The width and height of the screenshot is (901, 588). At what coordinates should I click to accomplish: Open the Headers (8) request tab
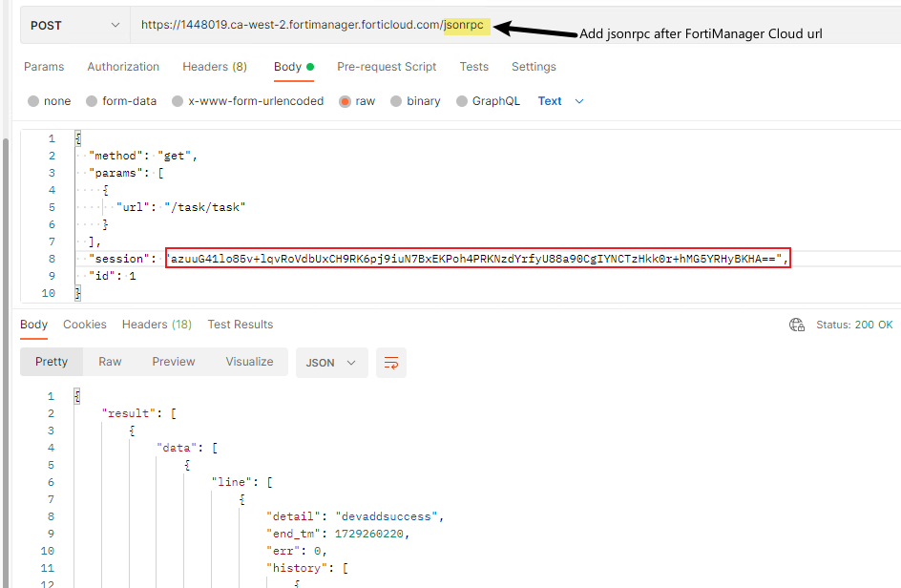pos(215,67)
